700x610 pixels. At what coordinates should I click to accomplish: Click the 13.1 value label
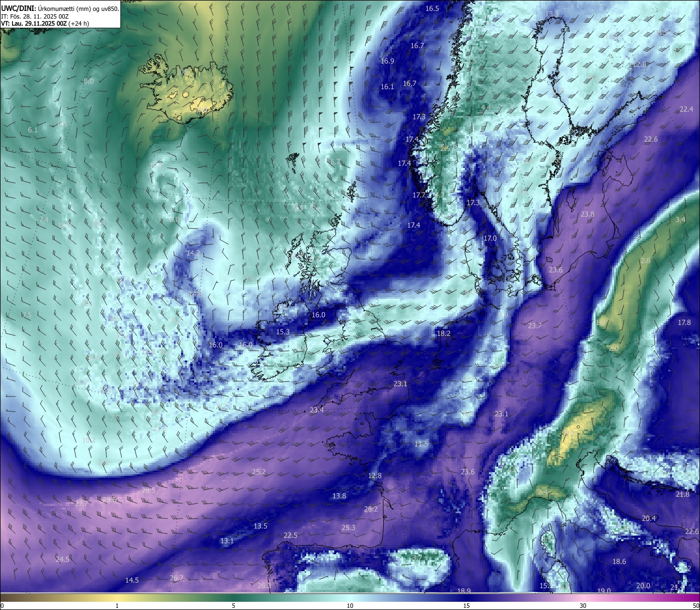pos(227,541)
